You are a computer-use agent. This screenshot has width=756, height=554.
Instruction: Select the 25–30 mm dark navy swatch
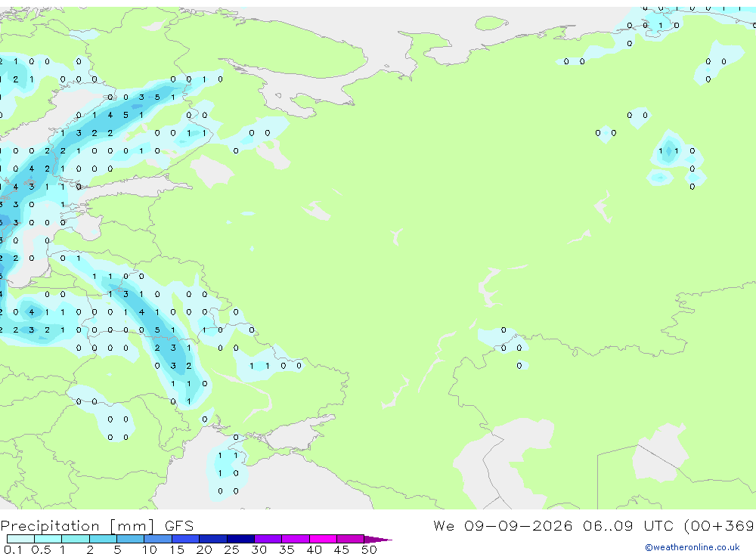(240, 539)
